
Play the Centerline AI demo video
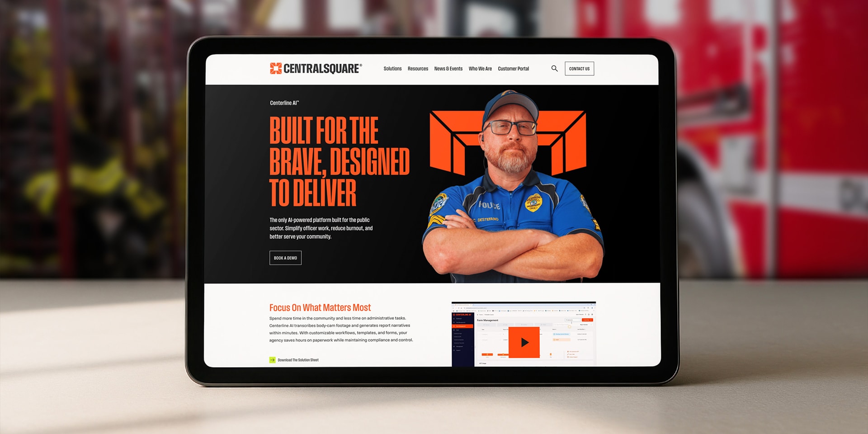(x=524, y=342)
